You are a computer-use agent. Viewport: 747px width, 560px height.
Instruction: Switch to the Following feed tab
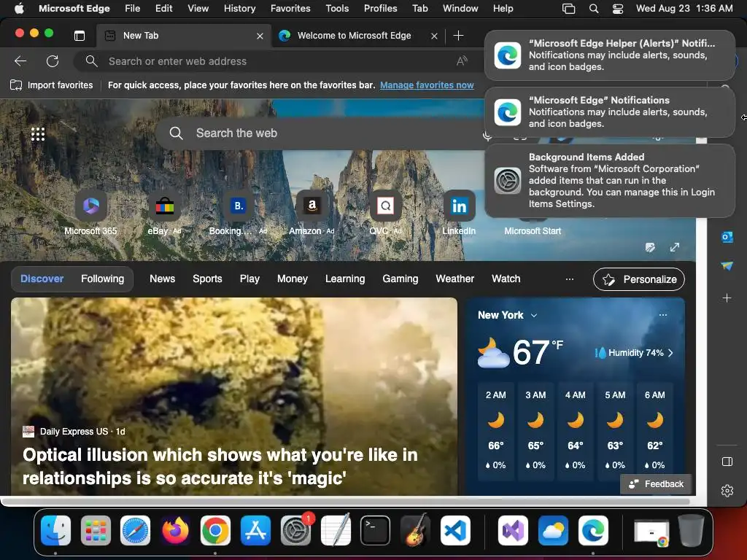pyautogui.click(x=102, y=279)
